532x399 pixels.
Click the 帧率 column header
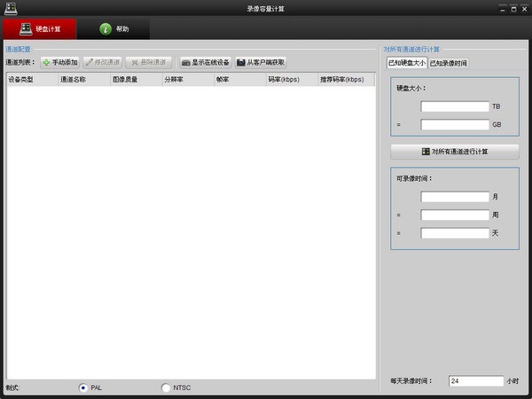tap(240, 80)
